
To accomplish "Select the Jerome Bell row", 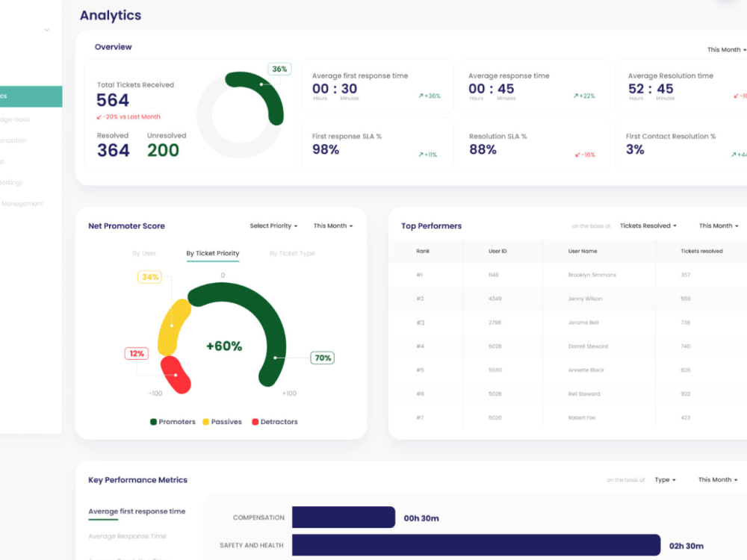I will [568, 323].
